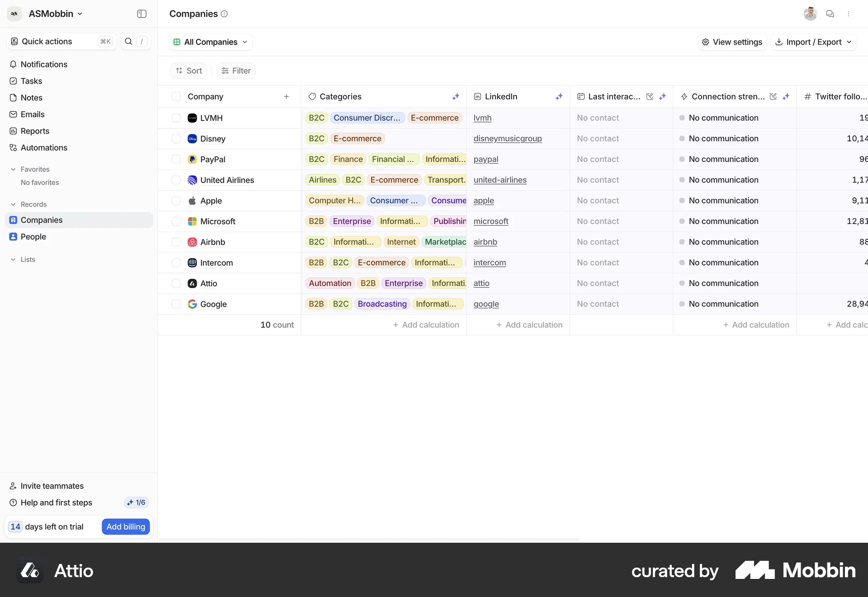
Task: Expand the Lists section
Action: pos(12,260)
